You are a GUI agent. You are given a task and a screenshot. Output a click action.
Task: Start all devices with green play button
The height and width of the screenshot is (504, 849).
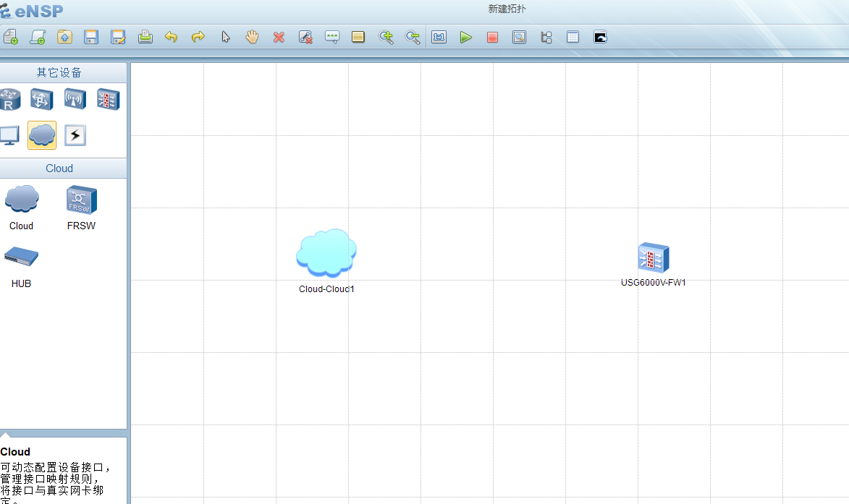(466, 37)
